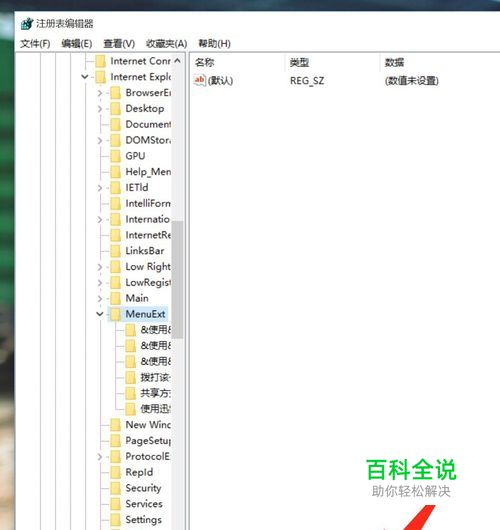The width and height of the screenshot is (500, 530).
Task: Click the 共享方 subkey folder icon
Action: click(x=130, y=393)
